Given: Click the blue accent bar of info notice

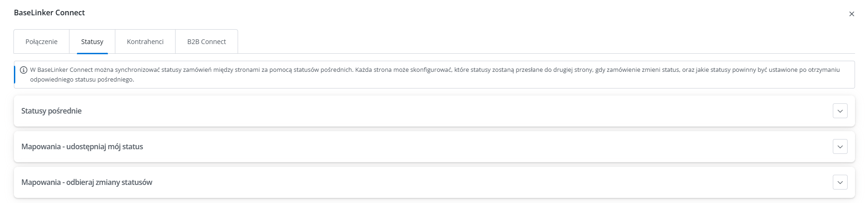Looking at the screenshot, I should coord(15,75).
